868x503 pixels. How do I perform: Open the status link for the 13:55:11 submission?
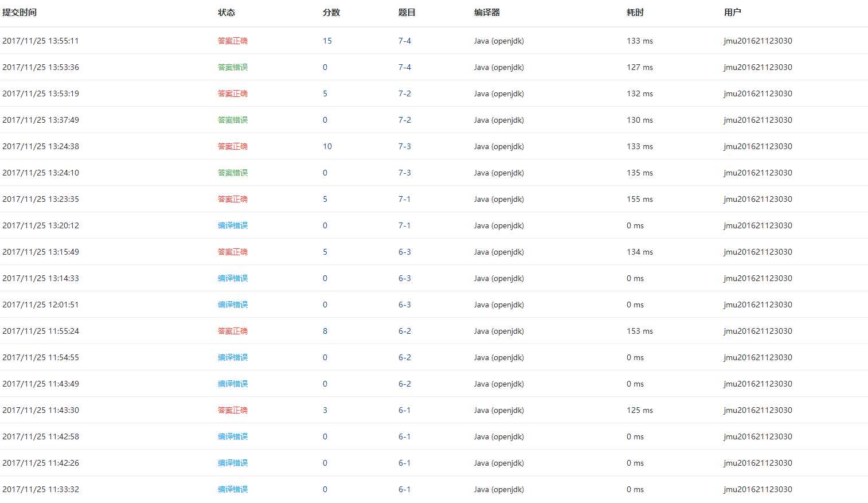click(233, 41)
